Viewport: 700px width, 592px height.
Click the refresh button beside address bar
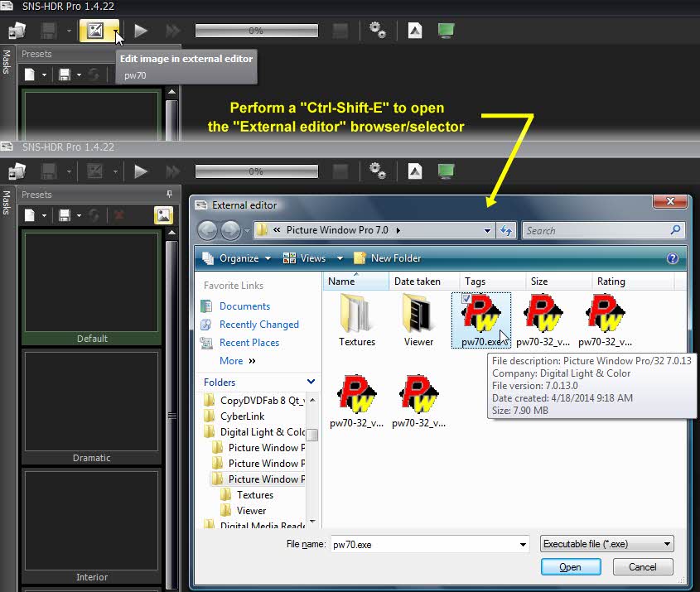506,231
